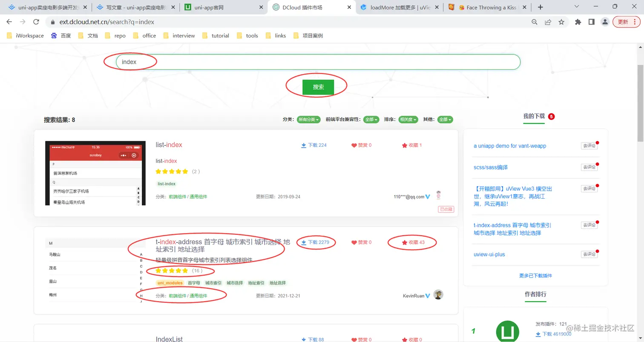Open the tab search chevron
The image size is (644, 342).
click(x=577, y=6)
